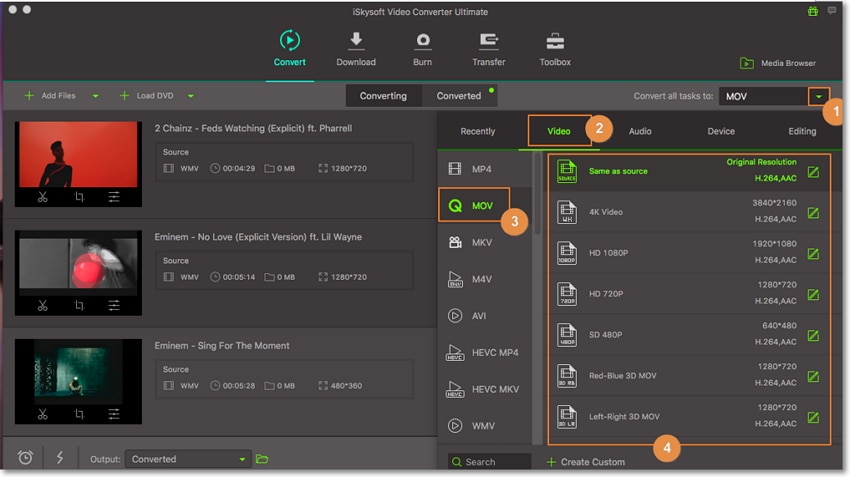Click the Add Files button
This screenshot has height=477, width=850.
tap(50, 95)
